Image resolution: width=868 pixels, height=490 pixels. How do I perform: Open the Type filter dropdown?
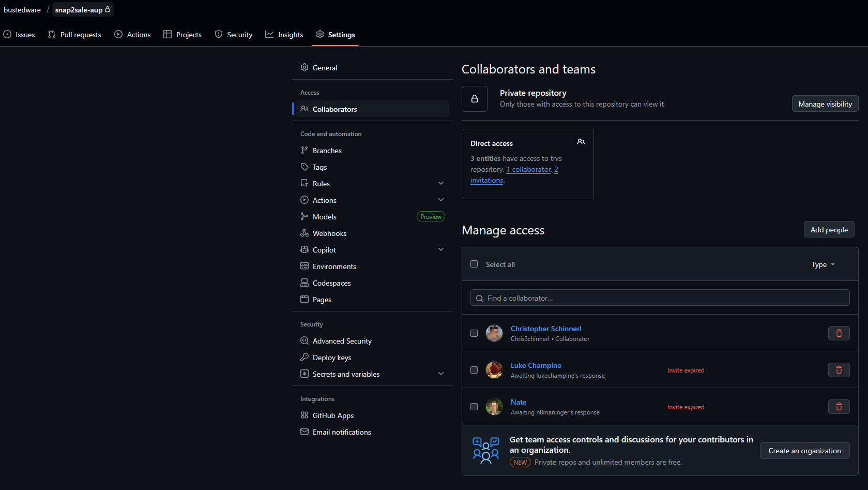click(x=823, y=264)
